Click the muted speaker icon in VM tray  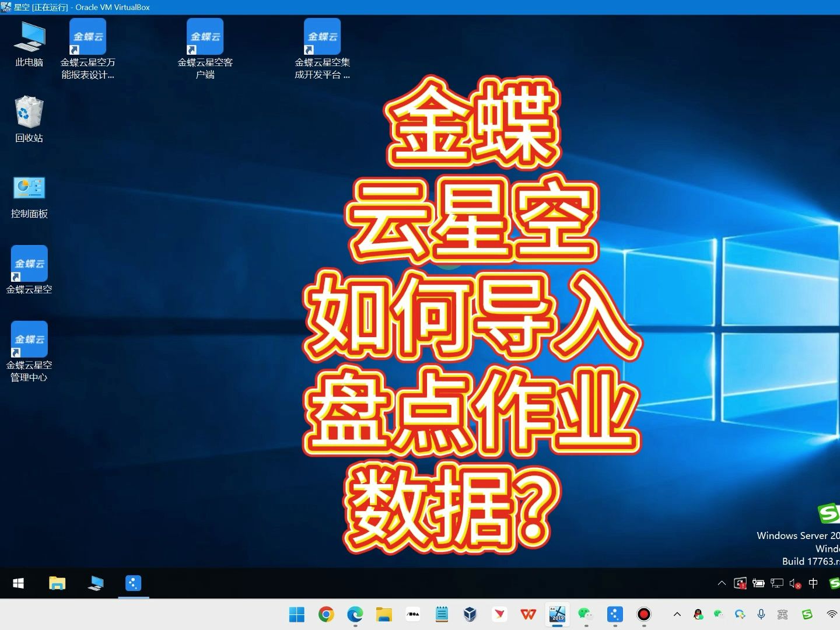[x=795, y=583]
